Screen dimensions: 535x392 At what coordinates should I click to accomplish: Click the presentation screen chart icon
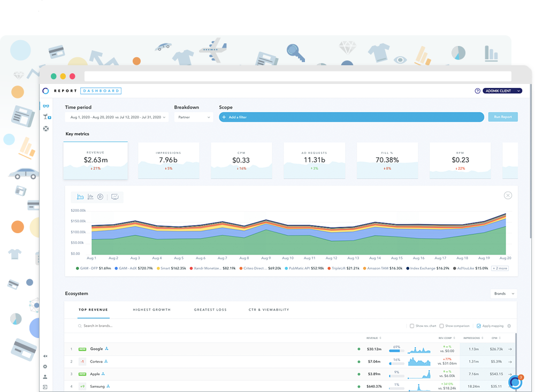pyautogui.click(x=115, y=197)
